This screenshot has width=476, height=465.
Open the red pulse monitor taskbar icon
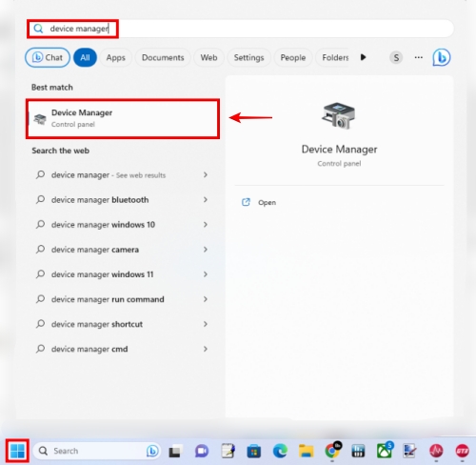pos(436,451)
